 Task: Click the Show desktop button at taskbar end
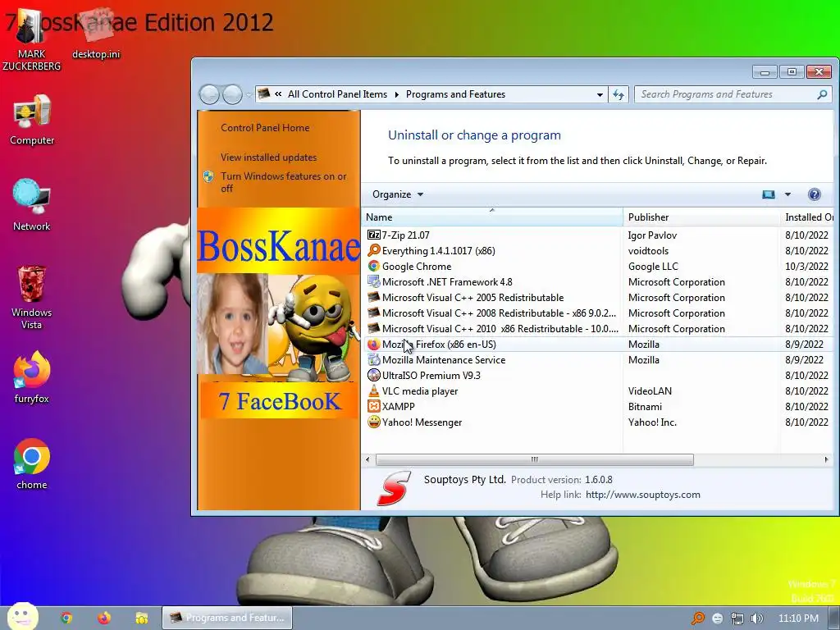pos(834,619)
